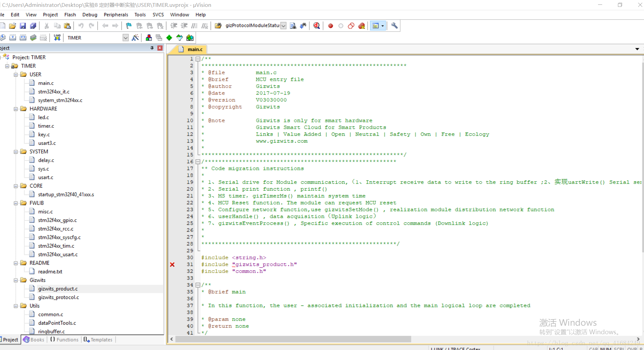Rebuild all target files icon
Screen dimensions: 644x350
23,38
